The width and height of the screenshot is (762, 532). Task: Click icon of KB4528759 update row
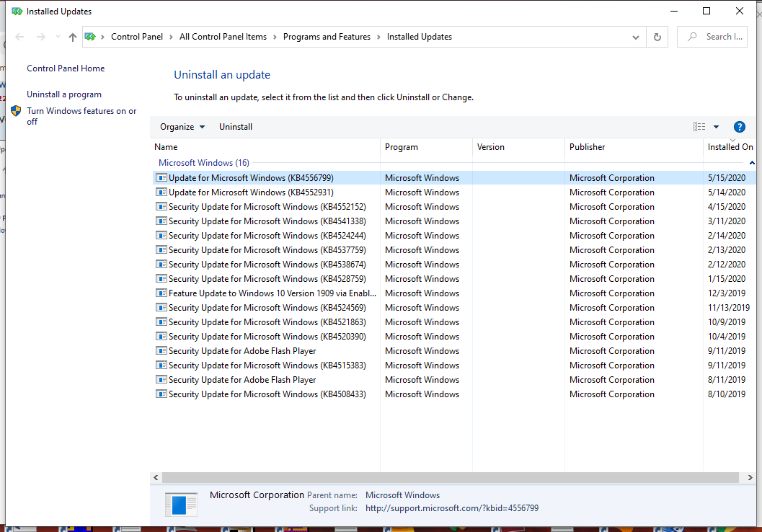click(161, 278)
